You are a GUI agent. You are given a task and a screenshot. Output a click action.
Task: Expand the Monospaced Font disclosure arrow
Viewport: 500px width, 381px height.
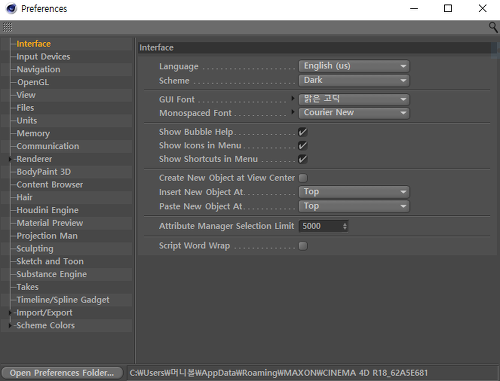(293, 112)
